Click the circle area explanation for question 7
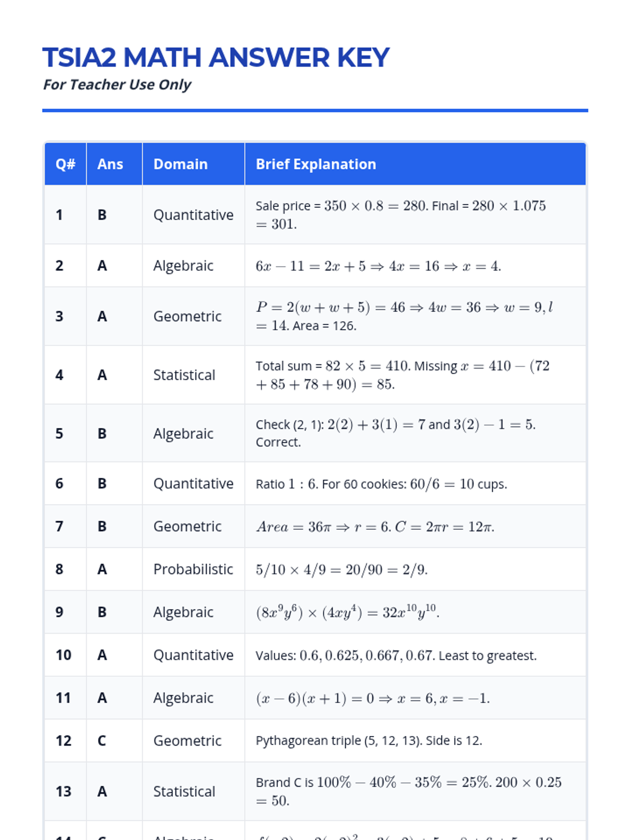Screen dimensions: 630x840 pos(375,527)
